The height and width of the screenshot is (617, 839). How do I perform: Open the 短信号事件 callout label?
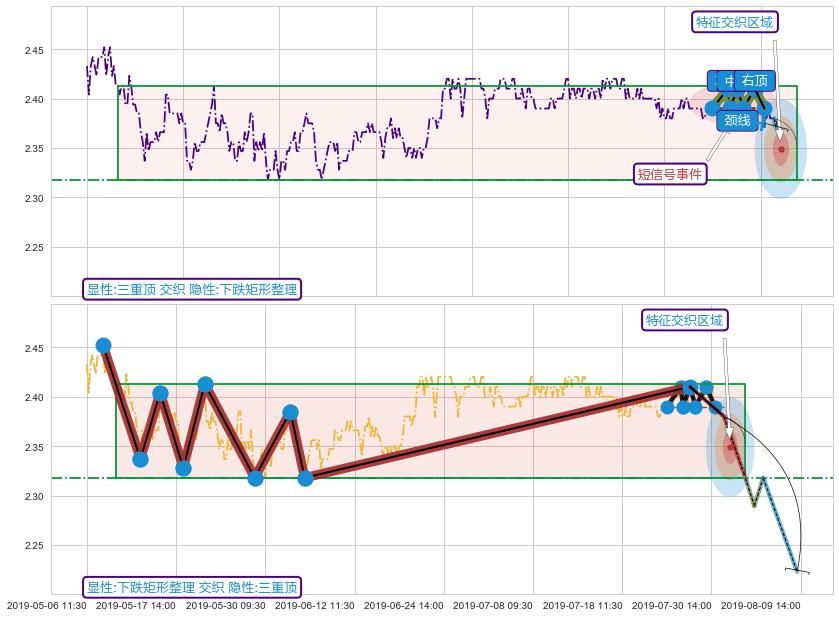pyautogui.click(x=670, y=174)
